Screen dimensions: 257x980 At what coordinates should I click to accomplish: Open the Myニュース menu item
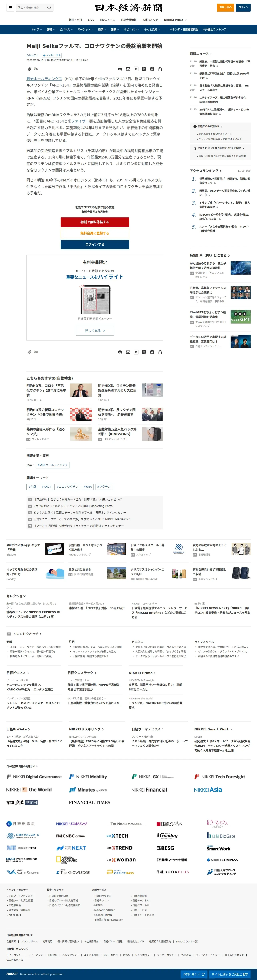[107, 20]
